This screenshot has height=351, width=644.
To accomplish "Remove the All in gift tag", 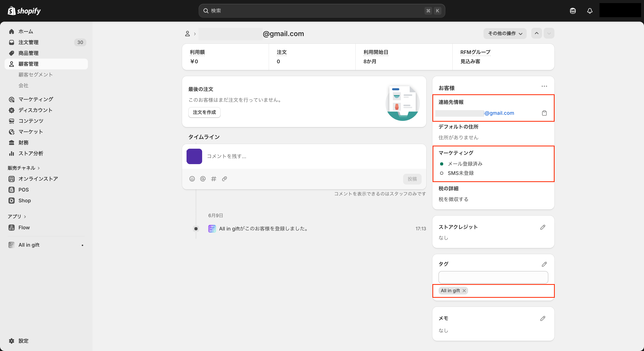I will point(464,290).
